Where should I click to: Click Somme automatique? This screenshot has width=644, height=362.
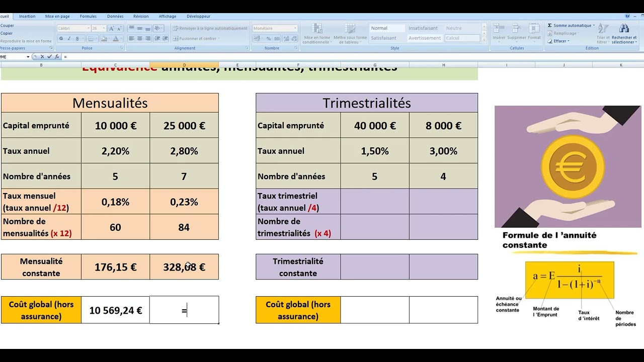click(571, 26)
